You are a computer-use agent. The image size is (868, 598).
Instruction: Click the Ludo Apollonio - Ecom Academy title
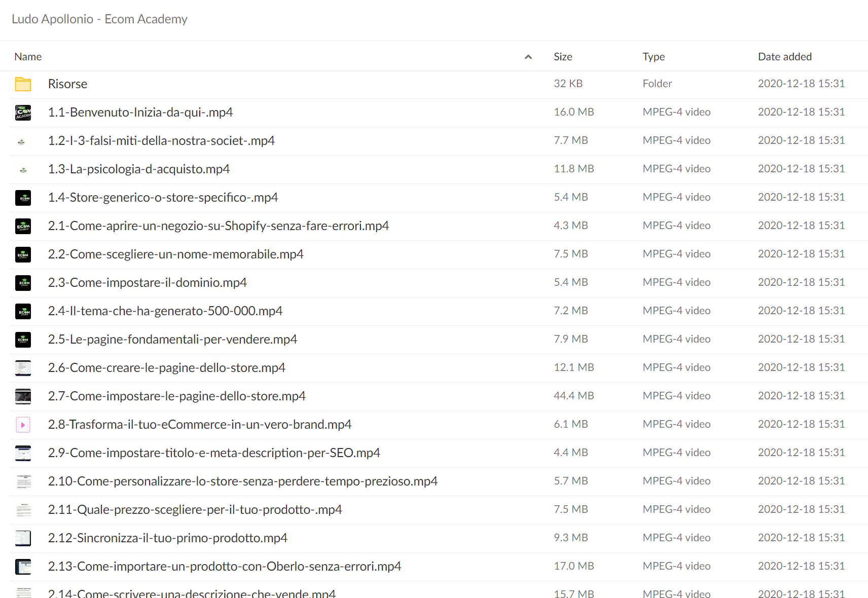(x=99, y=19)
